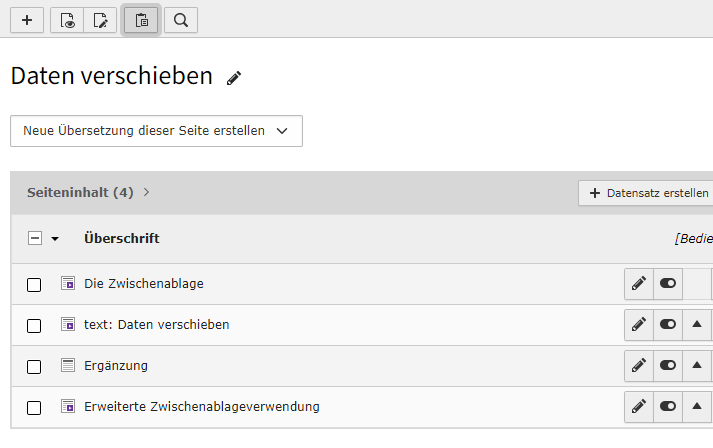
Task: Open the view webpage icon in toolbar
Action: click(x=67, y=20)
